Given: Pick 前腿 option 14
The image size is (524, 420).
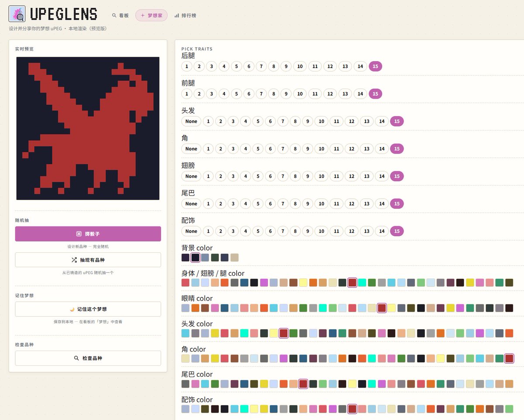Looking at the screenshot, I should [360, 94].
